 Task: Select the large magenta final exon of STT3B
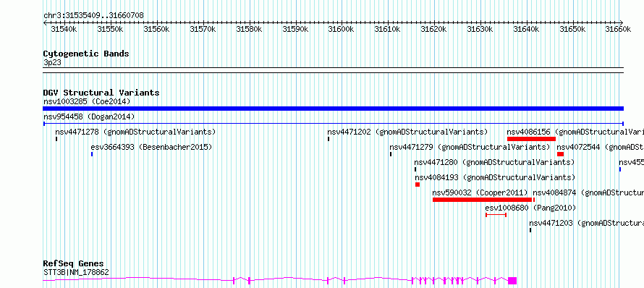point(512,281)
